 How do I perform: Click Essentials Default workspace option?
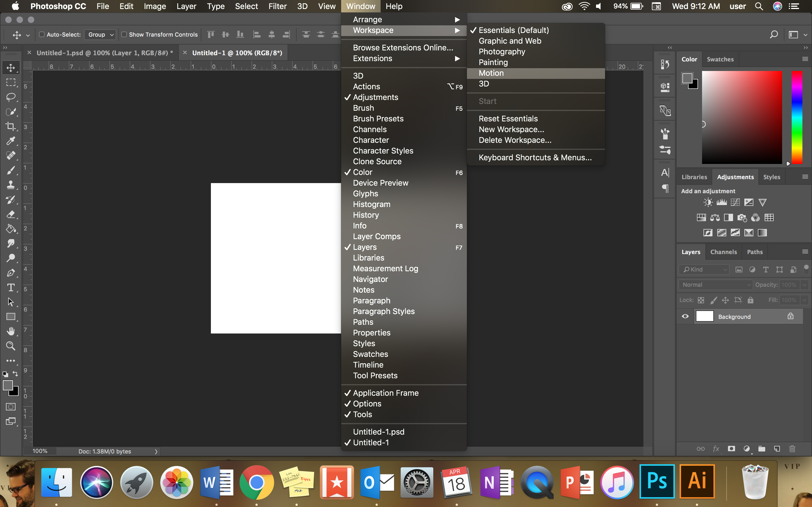513,30
